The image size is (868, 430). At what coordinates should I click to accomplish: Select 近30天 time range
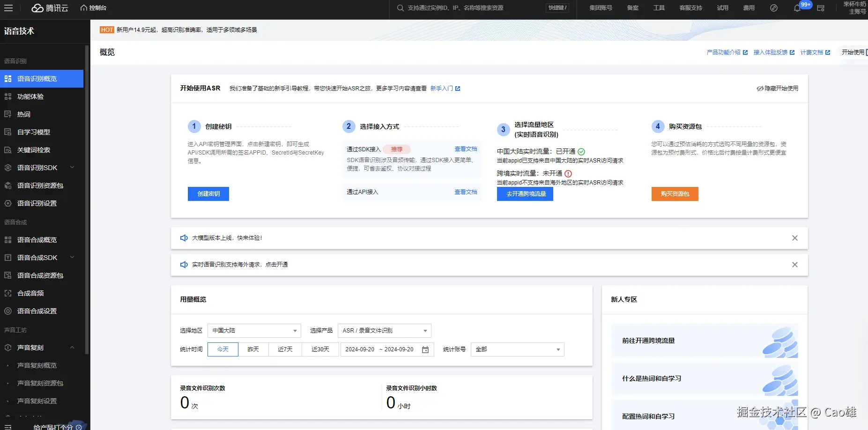[320, 349]
